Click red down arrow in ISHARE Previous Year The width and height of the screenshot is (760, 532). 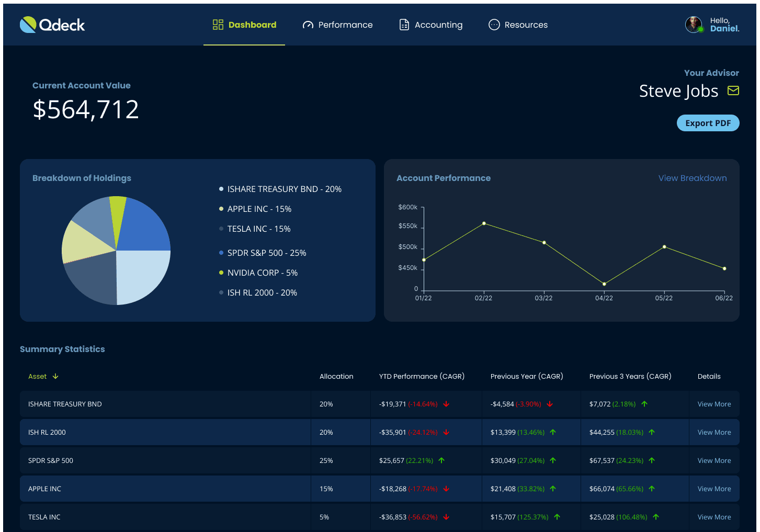(550, 404)
